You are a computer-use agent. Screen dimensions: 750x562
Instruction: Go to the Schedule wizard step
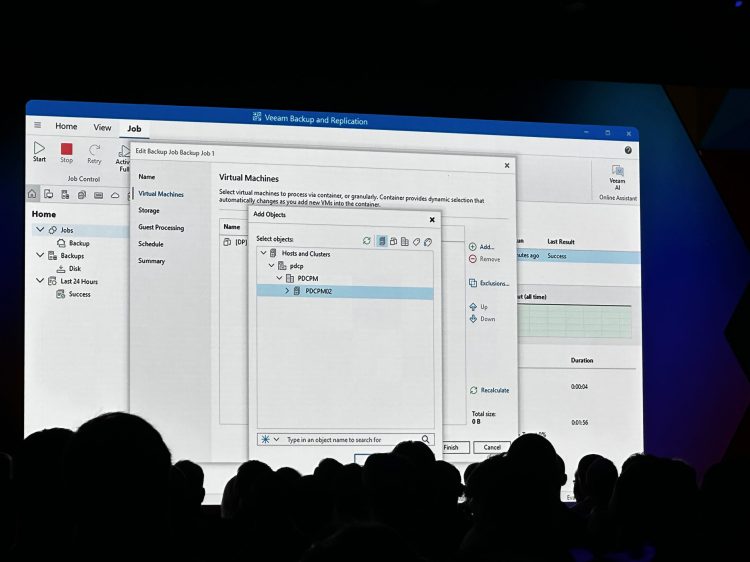click(151, 244)
